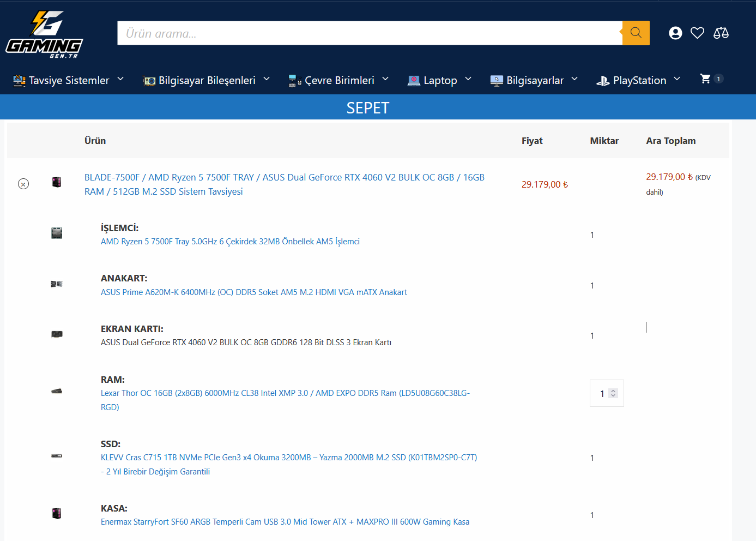Open the AMD Ryzen 5 7500F Tray link
The image size is (756, 541).
coord(230,242)
